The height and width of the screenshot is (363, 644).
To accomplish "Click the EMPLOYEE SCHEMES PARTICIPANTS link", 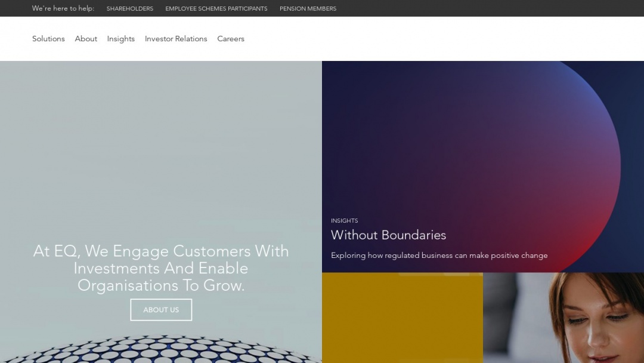I will point(216,8).
